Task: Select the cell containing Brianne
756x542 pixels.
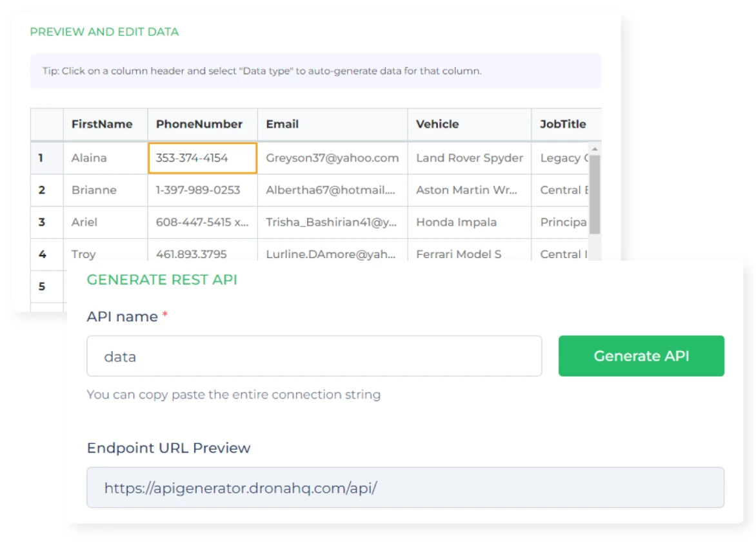Action: [105, 190]
